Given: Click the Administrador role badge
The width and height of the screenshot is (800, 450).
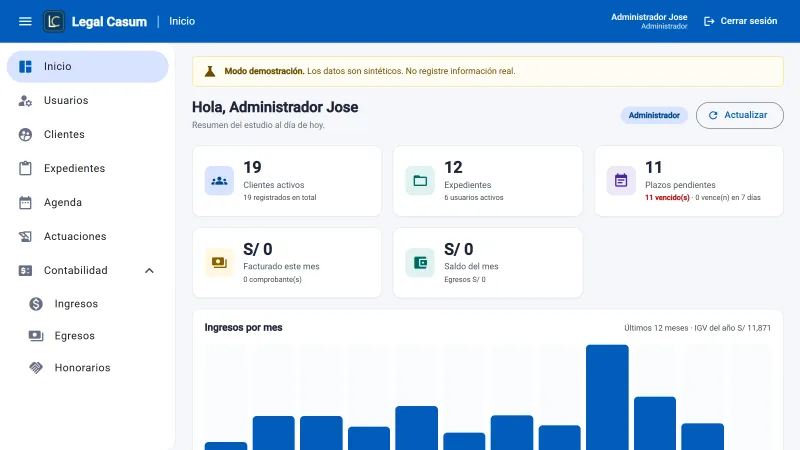Looking at the screenshot, I should point(654,115).
